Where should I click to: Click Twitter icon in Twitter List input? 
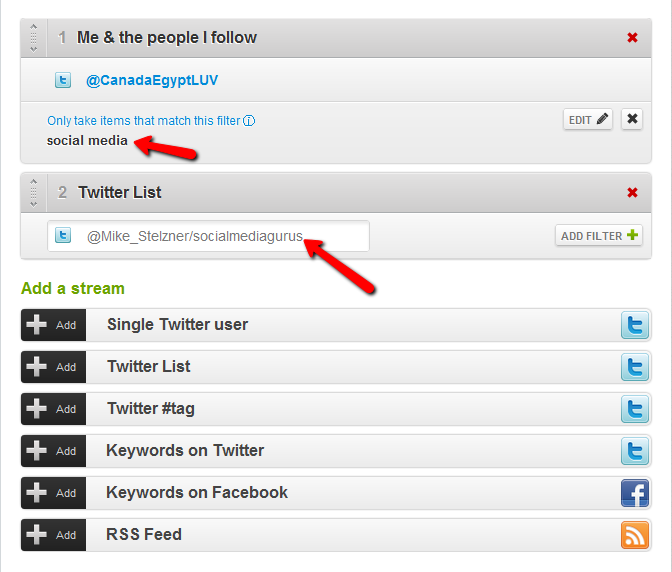[63, 236]
